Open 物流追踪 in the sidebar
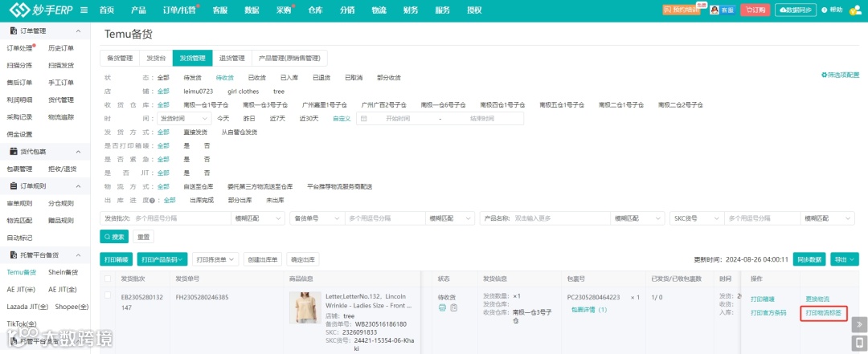The image size is (868, 354). pos(61,116)
